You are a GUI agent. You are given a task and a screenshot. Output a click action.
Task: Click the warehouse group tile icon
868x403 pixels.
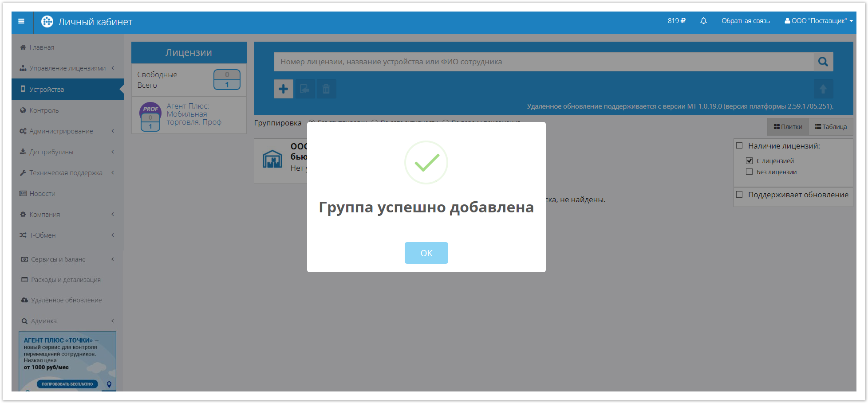[272, 159]
